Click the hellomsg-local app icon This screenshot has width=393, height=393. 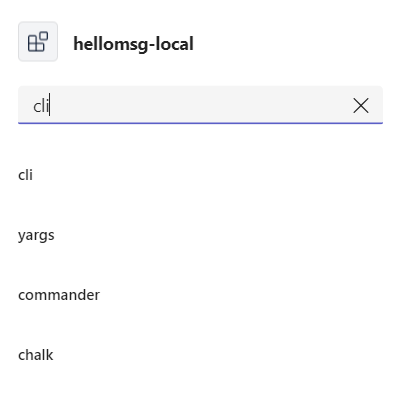tap(38, 42)
